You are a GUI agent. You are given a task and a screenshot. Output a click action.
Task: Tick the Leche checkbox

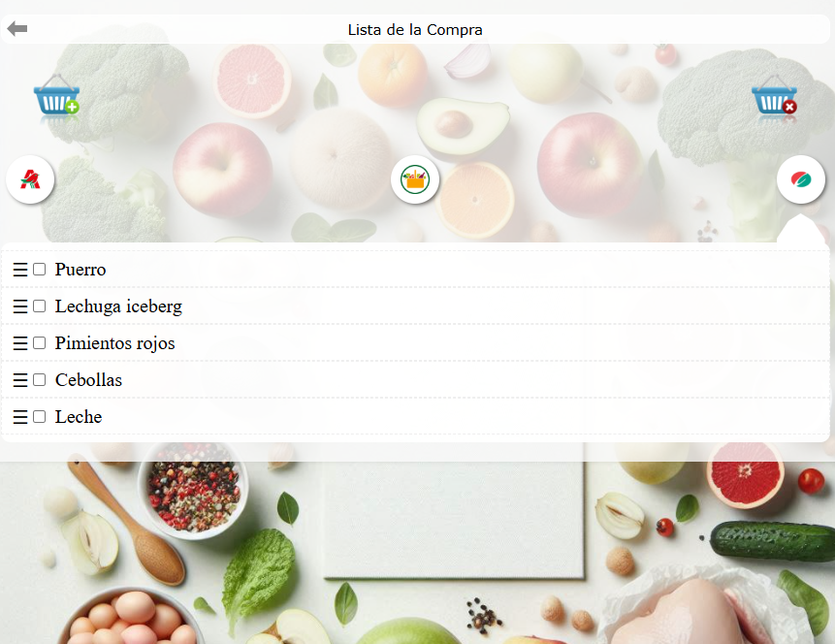(x=40, y=416)
